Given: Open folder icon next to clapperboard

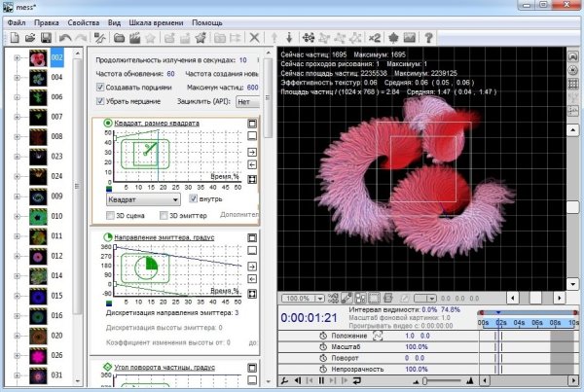Looking at the screenshot, I should click(x=121, y=37).
